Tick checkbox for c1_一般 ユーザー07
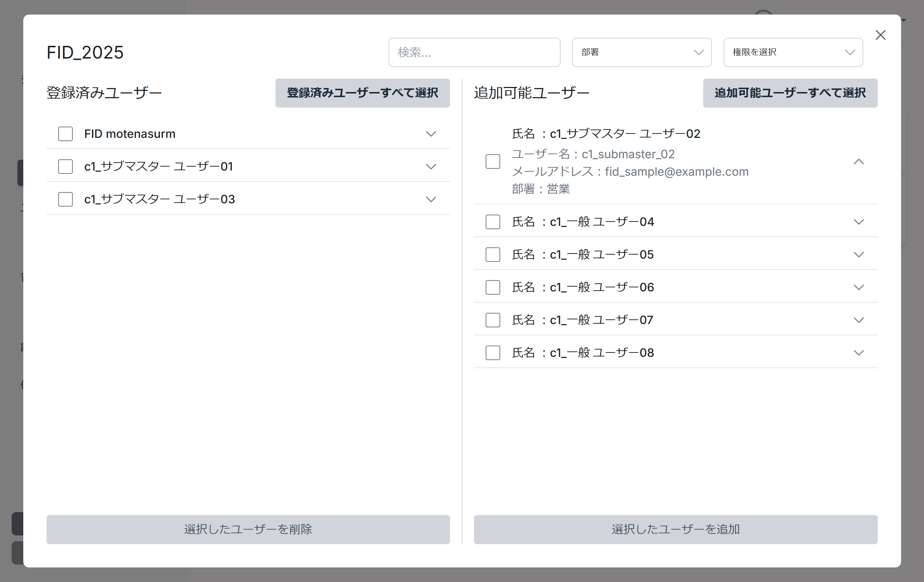 coord(493,320)
